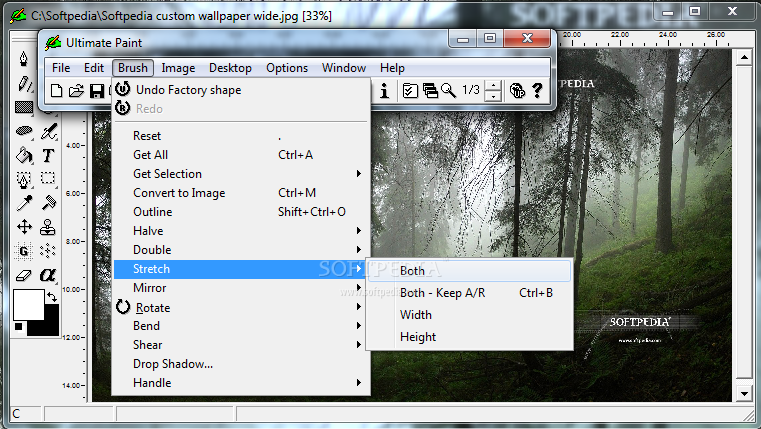Select the freehand curve tool
761x429 pixels.
click(48, 131)
